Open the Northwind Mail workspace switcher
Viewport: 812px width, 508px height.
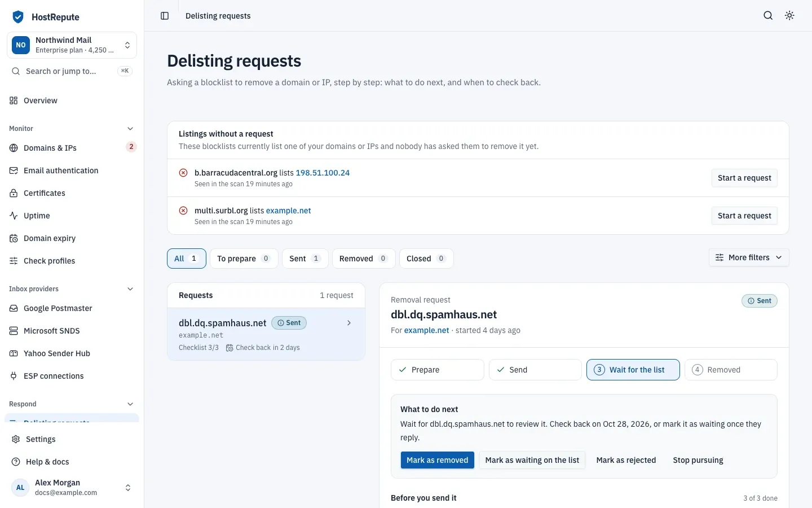click(x=72, y=45)
